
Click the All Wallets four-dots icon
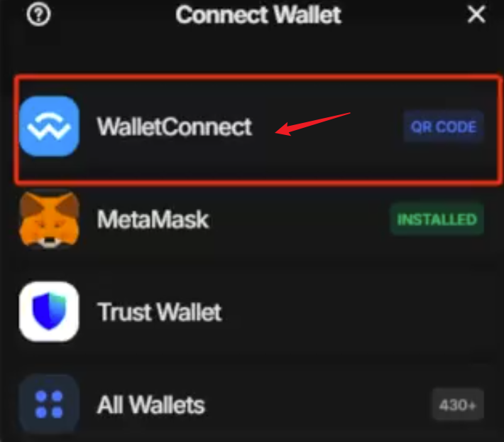pos(49,404)
